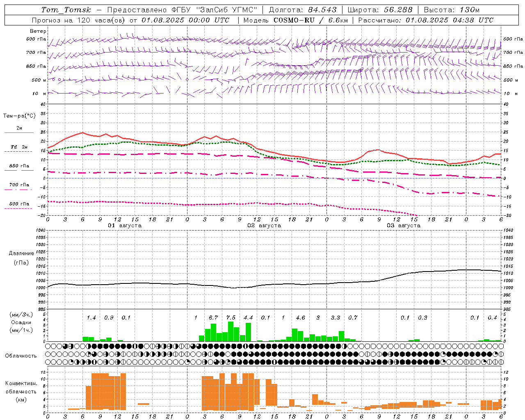Click the Высота: 130м value
The width and height of the screenshot is (525, 420).
[x=451, y=10]
